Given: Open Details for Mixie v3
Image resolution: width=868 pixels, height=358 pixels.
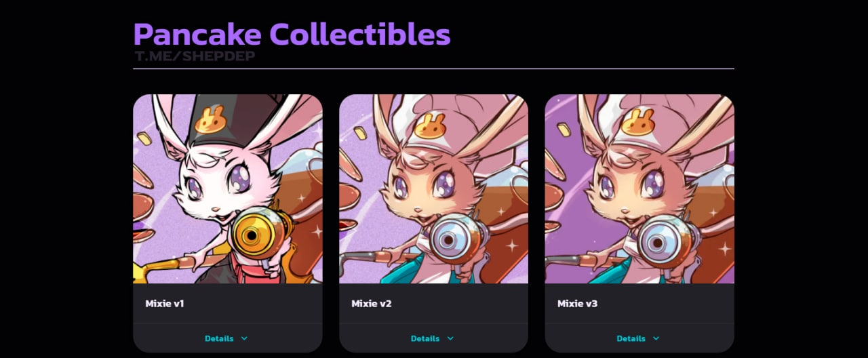Looking at the screenshot, I should (631, 338).
